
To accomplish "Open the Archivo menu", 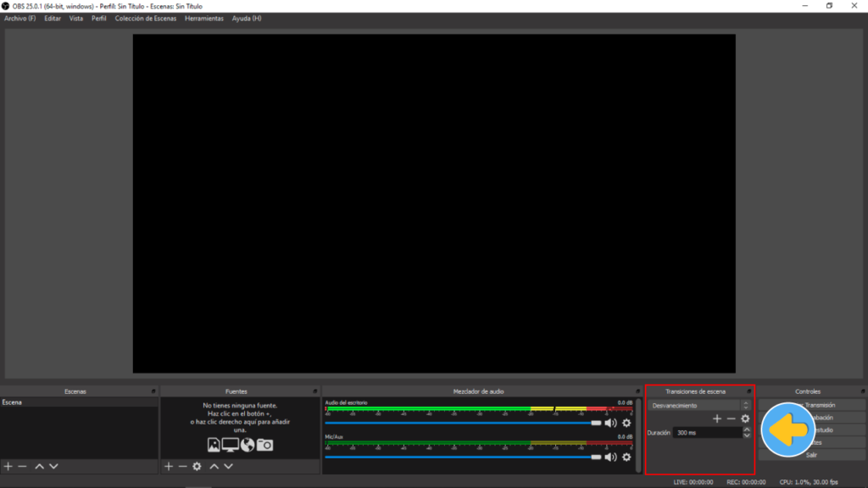I will pos(20,19).
